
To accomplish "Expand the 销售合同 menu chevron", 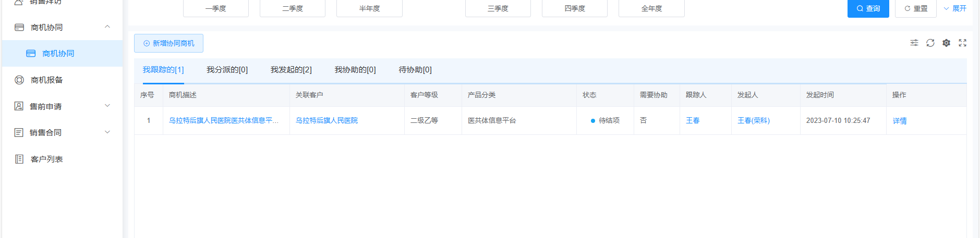I will click(107, 132).
